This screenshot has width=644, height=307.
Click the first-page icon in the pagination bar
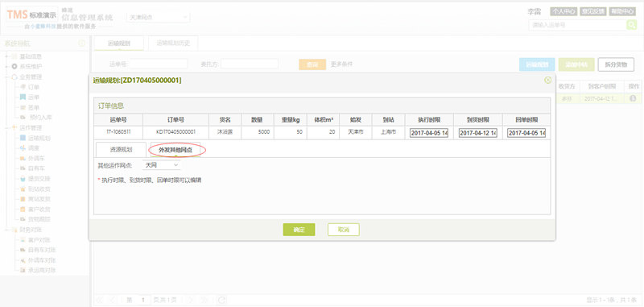[100, 300]
